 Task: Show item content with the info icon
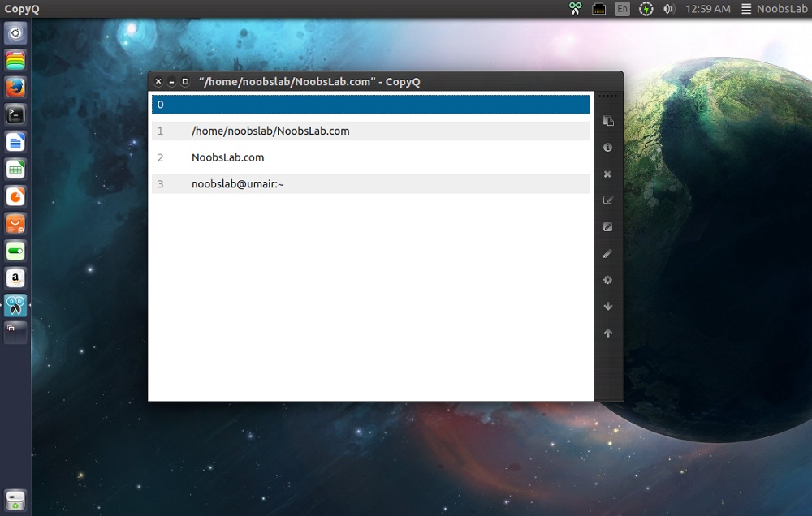pos(608,148)
